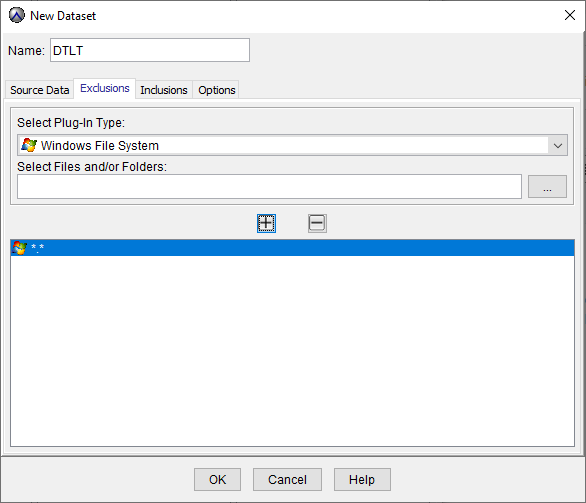
Task: Open the Select Plug-In Type dropdown arrow
Action: (557, 145)
